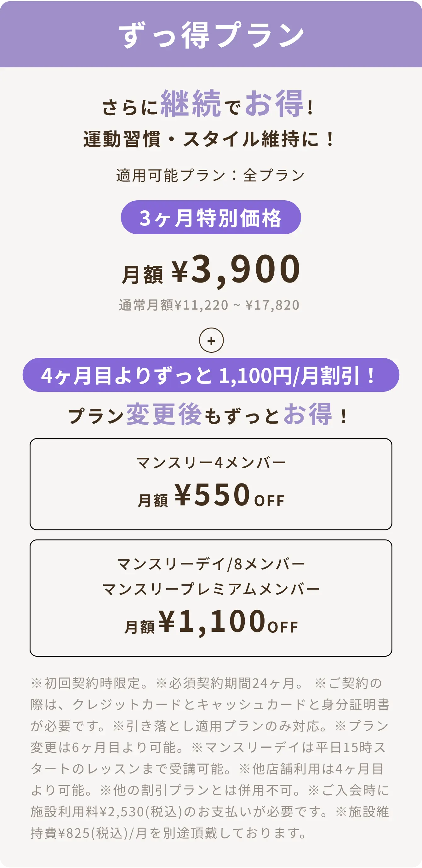This screenshot has width=422, height=868.
Task: Click the マンスリープレミアムメンバー label
Action: tap(211, 590)
